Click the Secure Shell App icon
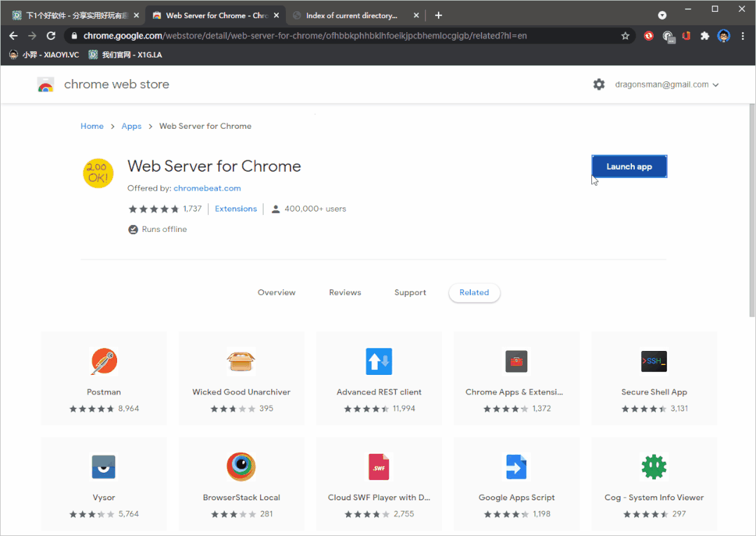 pos(654,362)
